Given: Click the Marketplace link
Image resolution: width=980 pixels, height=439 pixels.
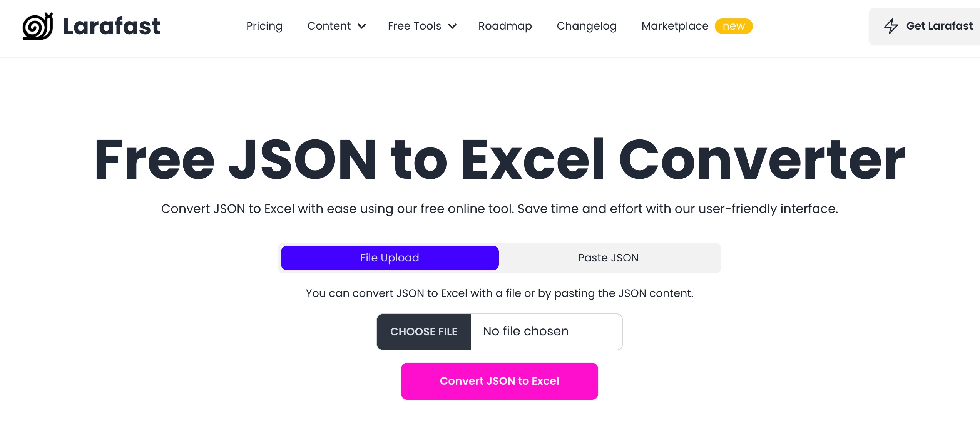Looking at the screenshot, I should (674, 26).
